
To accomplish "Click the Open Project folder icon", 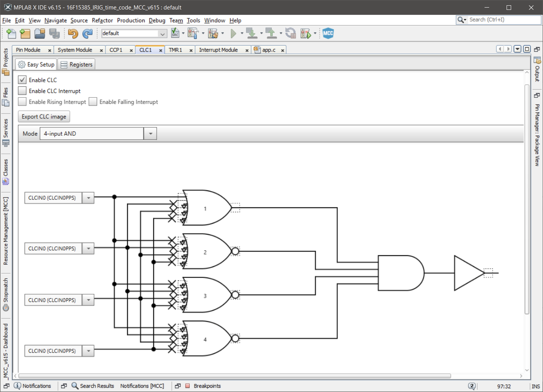I will (x=40, y=34).
